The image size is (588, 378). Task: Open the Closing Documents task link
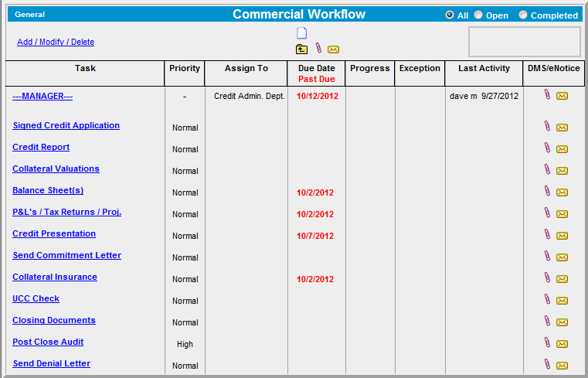(54, 320)
